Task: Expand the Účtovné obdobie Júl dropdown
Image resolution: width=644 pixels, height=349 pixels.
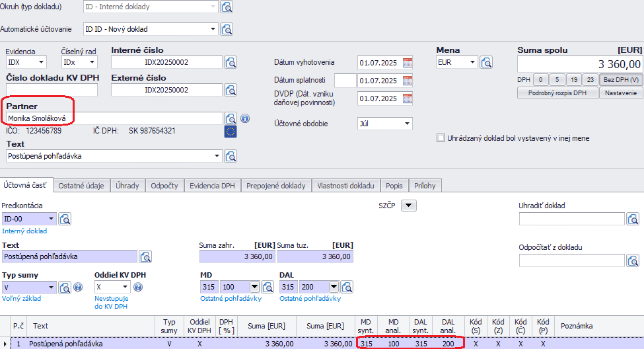Action: coord(407,124)
